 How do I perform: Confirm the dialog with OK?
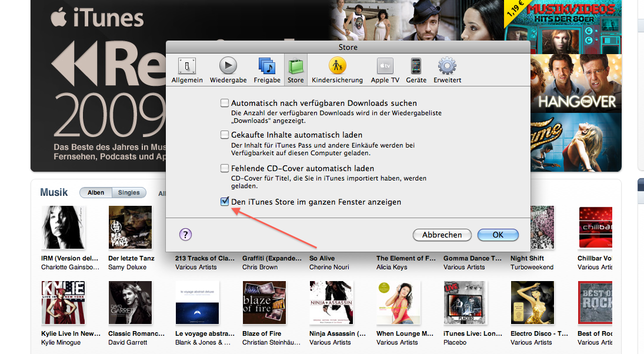(x=498, y=235)
